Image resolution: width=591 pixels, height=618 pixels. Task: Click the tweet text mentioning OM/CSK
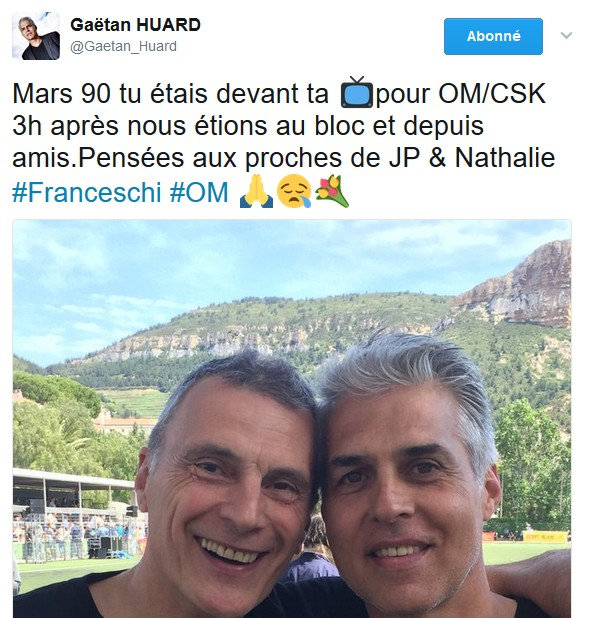coord(279,94)
